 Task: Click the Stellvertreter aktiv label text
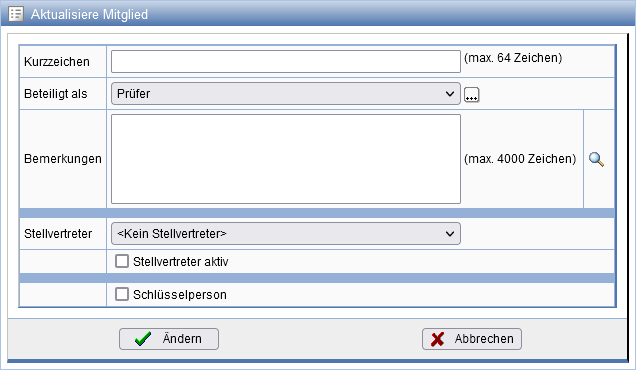coord(180,262)
